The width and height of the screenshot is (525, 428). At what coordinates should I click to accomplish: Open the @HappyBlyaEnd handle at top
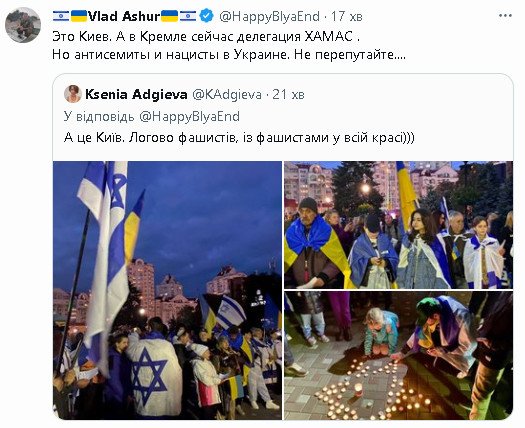click(270, 16)
